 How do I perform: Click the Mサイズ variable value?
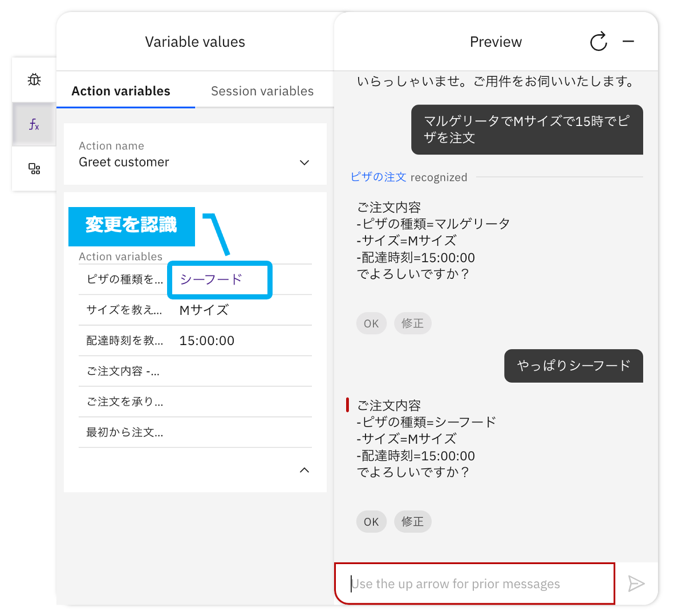[x=204, y=310]
